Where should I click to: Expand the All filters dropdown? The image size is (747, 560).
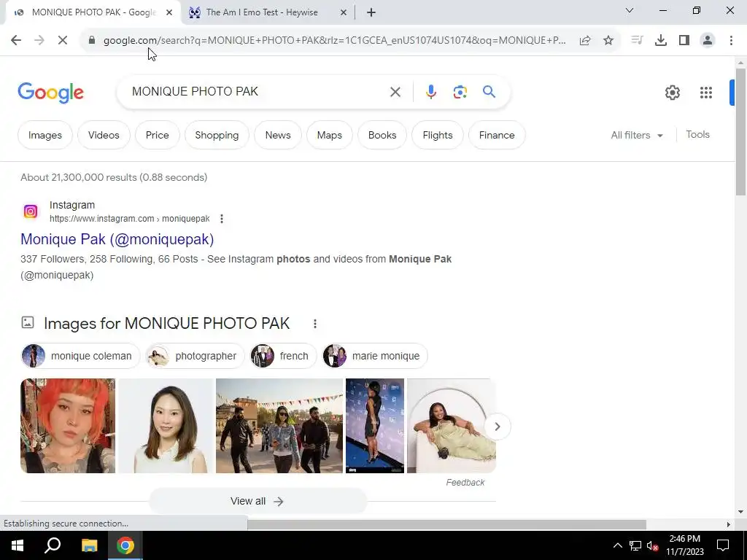pos(637,135)
